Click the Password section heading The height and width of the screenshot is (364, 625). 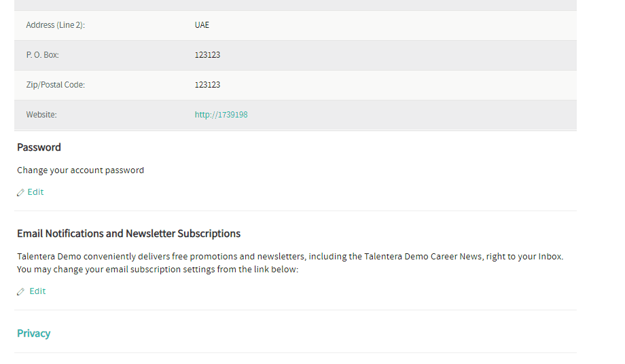39,147
